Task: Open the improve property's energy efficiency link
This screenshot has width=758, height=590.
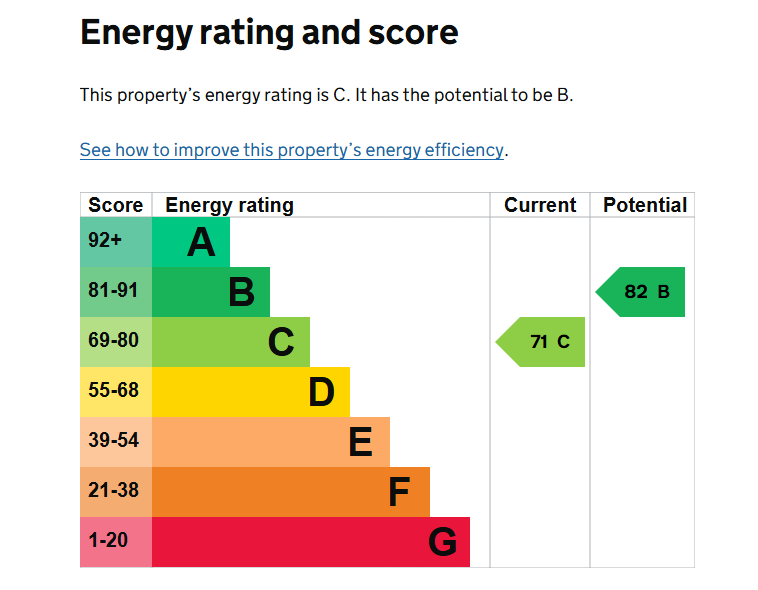Action: [292, 150]
